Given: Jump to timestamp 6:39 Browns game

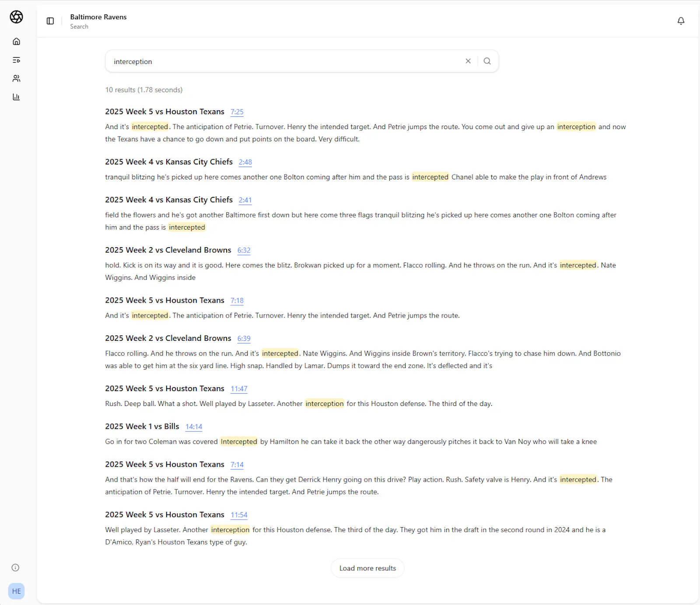Looking at the screenshot, I should pyautogui.click(x=244, y=339).
